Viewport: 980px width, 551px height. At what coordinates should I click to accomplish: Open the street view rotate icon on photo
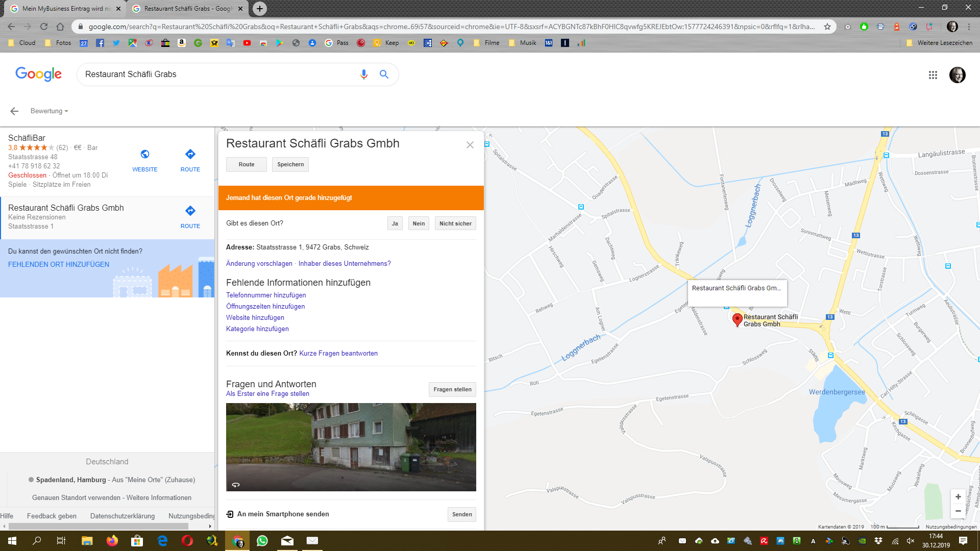236,485
